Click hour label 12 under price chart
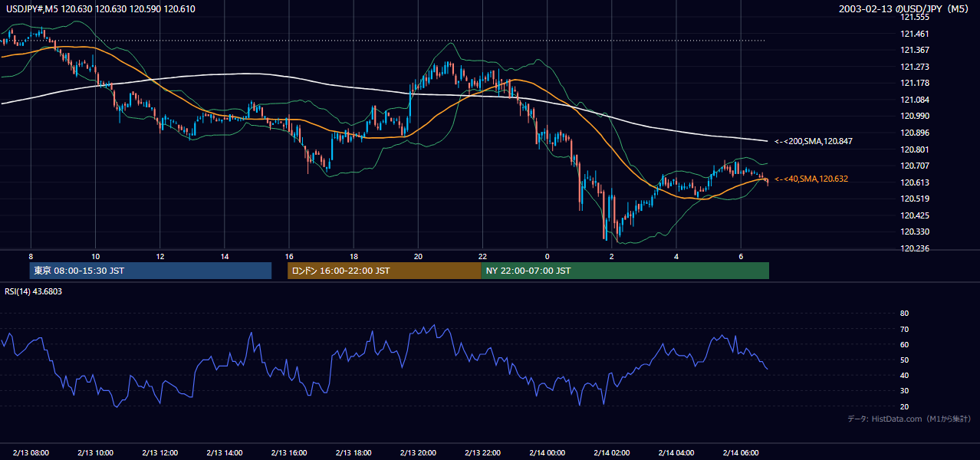The height and width of the screenshot is (460, 980). pyautogui.click(x=159, y=256)
